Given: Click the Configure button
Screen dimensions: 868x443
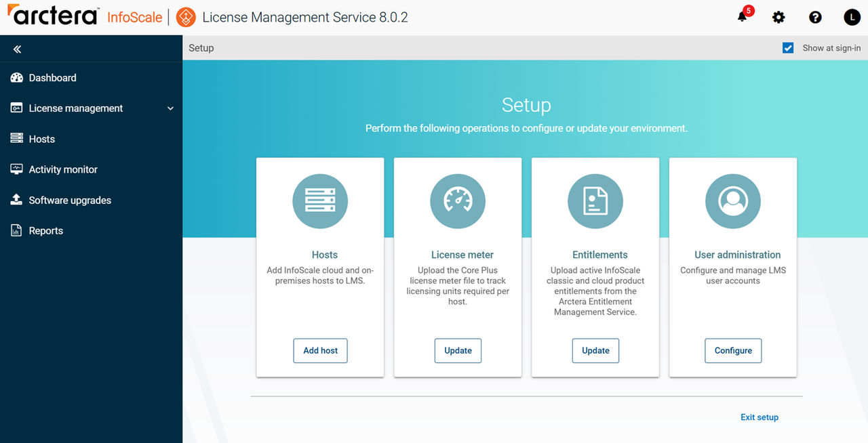Looking at the screenshot, I should click(x=733, y=351).
